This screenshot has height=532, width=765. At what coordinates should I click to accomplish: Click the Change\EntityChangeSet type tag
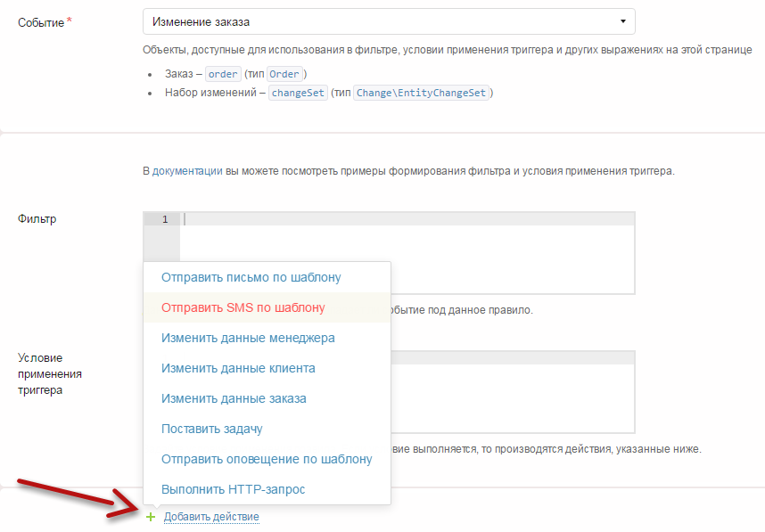[422, 93]
